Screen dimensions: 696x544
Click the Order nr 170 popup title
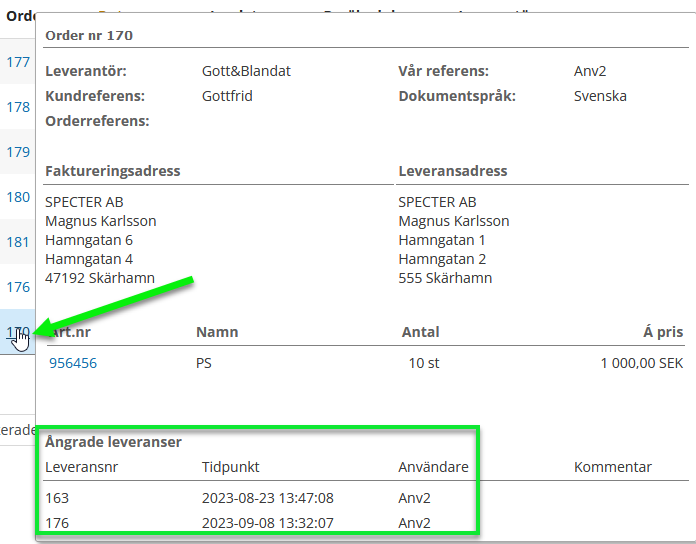pos(90,36)
